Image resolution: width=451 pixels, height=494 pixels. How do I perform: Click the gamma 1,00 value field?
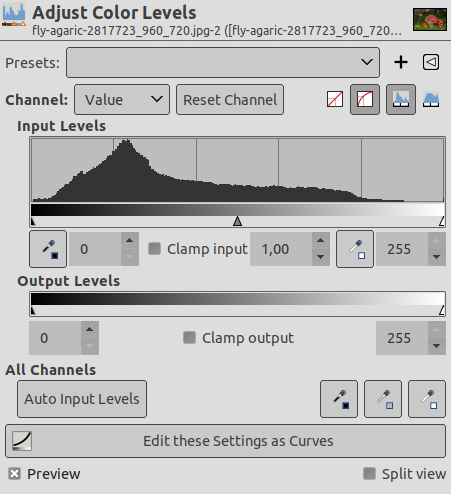tap(281, 249)
